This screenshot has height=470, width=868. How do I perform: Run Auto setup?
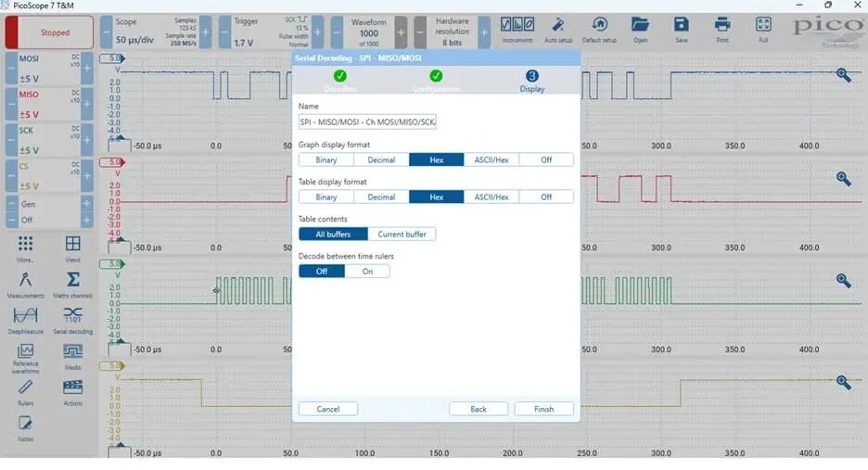click(x=558, y=30)
